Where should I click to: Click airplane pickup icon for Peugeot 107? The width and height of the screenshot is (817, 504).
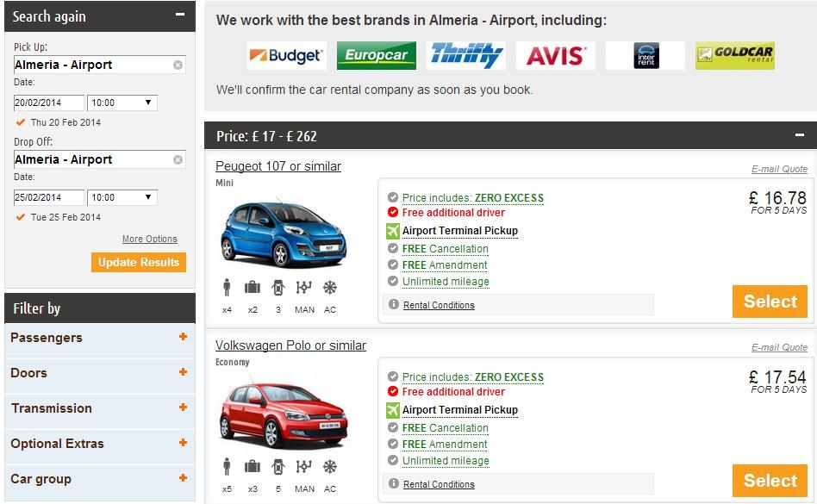point(393,231)
